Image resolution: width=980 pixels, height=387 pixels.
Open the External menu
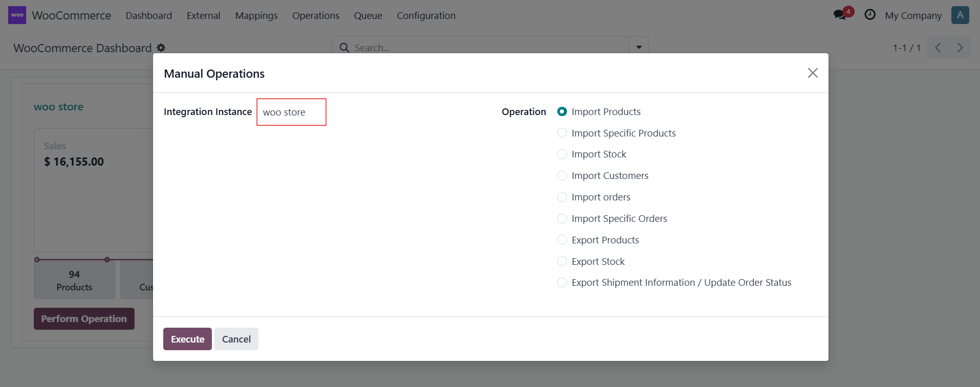204,15
